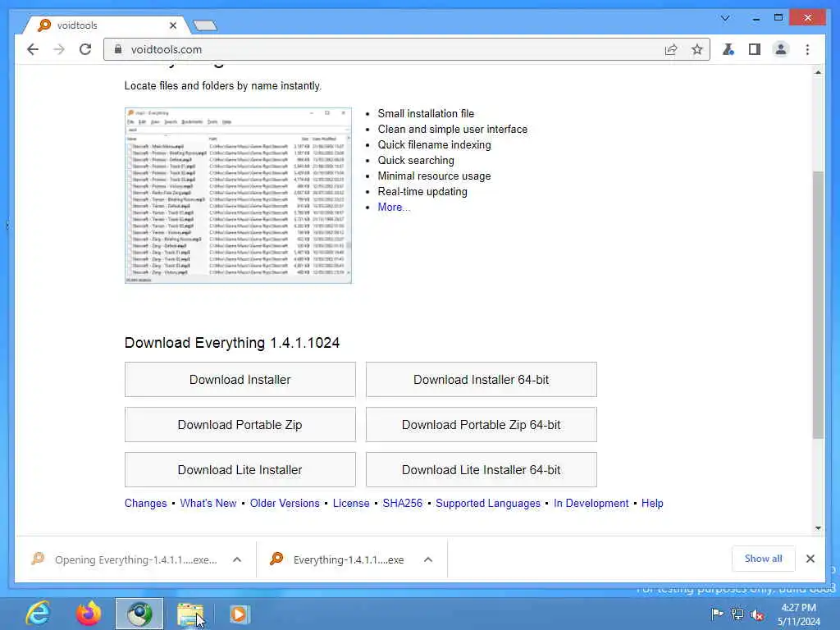The width and height of the screenshot is (840, 630).
Task: Click the "Real-time updating" bullet
Action: [x=422, y=192]
